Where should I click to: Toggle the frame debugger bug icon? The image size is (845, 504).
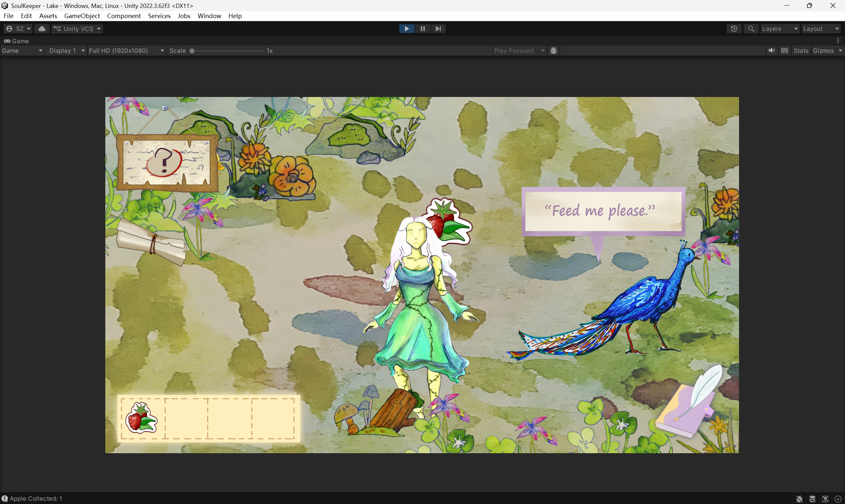554,50
